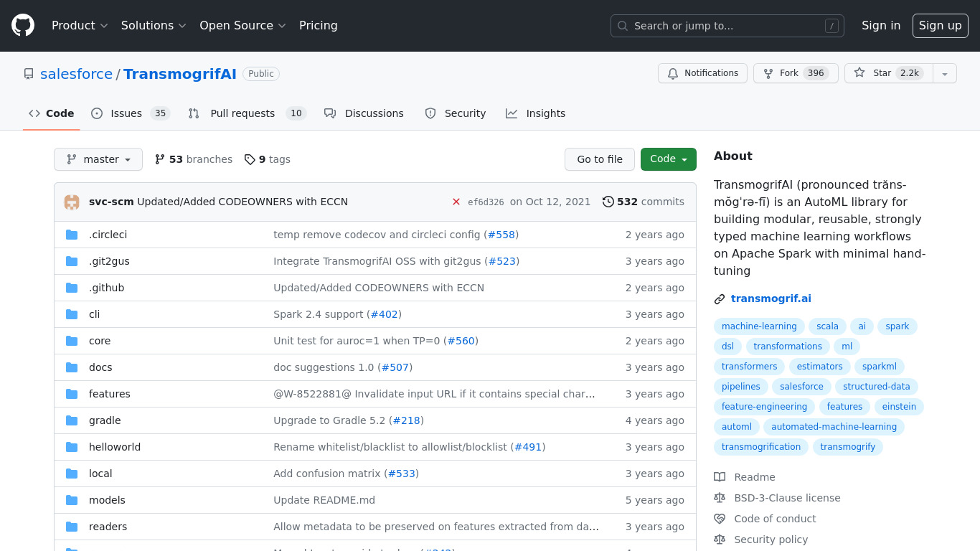Open the master branch selector
The width and height of the screenshot is (980, 551).
[98, 159]
